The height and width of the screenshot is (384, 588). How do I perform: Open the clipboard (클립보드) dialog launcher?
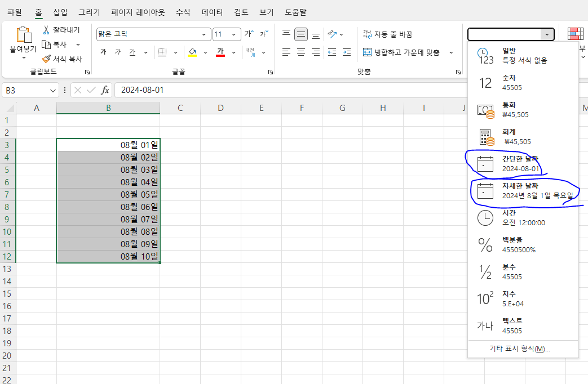pos(87,72)
